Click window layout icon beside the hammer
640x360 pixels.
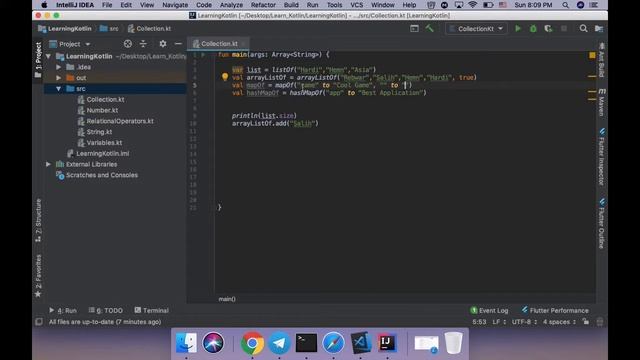coord(414,29)
